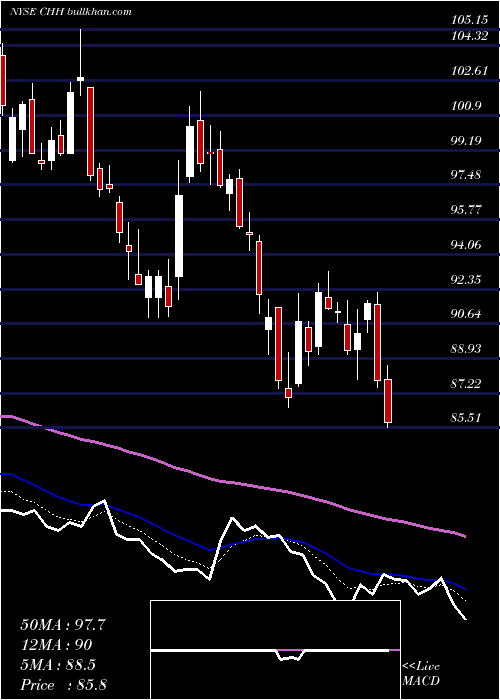Click the 85.51 price axis label
500x700 pixels.
click(x=467, y=418)
